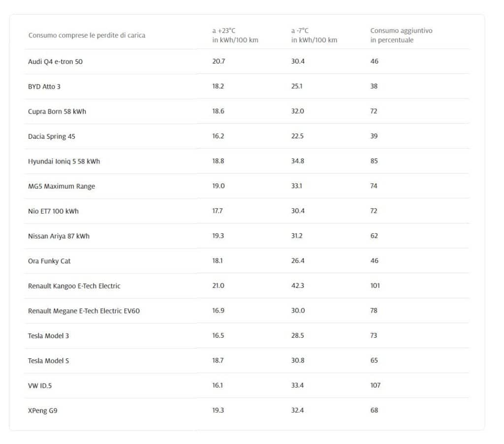Click the MG5 Maximum Range row label
This screenshot has width=504, height=444.
pos(62,186)
